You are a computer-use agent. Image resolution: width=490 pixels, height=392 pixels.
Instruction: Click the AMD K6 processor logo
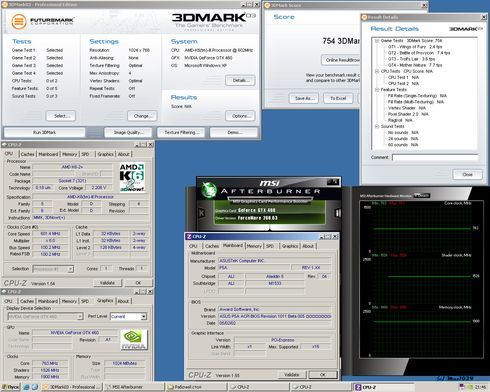(132, 177)
